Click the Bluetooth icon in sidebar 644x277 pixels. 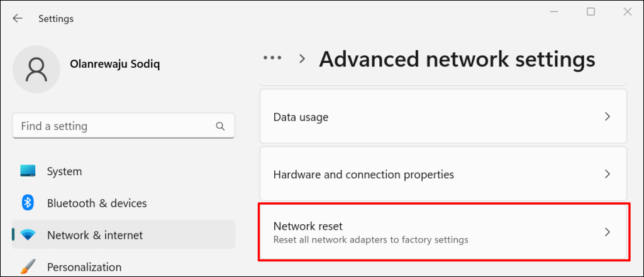point(28,203)
